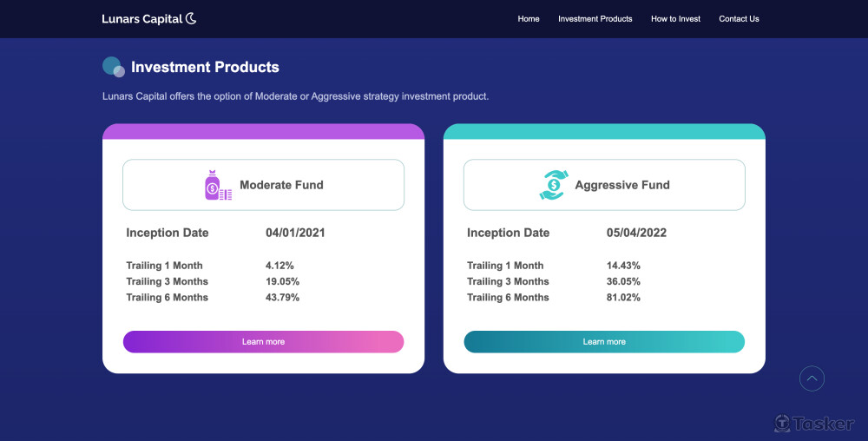Select the Moderate Fund title box
Screen dimensions: 868x441
[x=263, y=185]
